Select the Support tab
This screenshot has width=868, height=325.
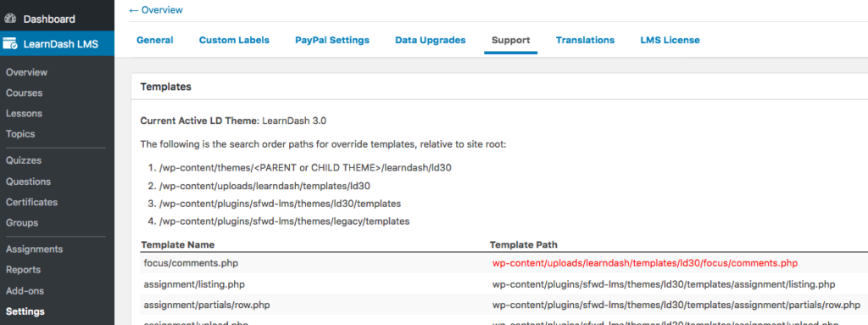pyautogui.click(x=511, y=40)
